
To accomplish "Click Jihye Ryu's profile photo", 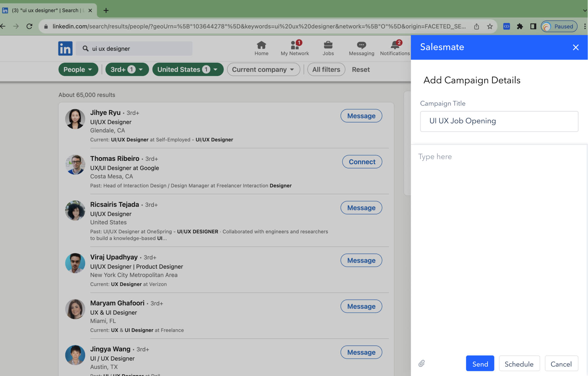I will point(75,119).
